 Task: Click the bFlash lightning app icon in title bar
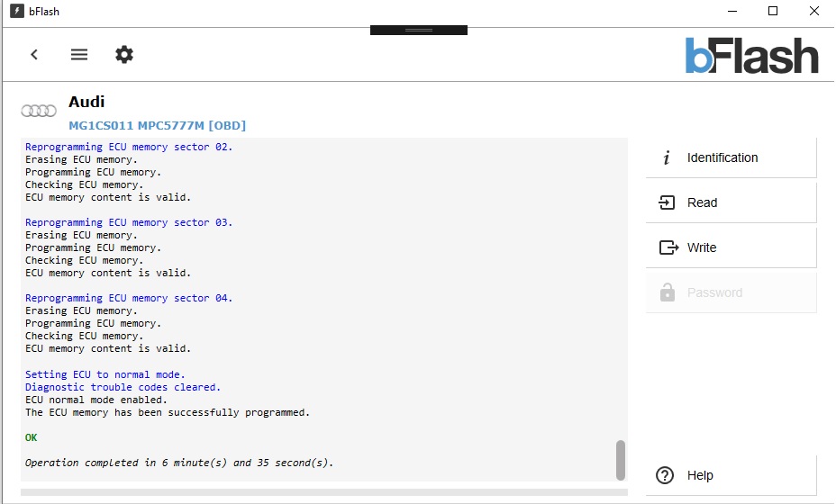(17, 11)
